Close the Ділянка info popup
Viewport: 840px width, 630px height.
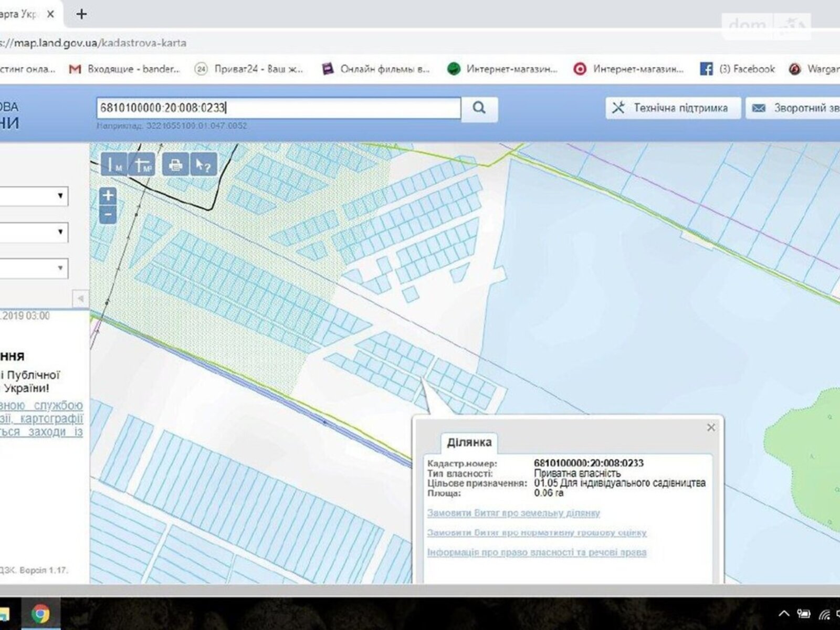click(x=711, y=427)
